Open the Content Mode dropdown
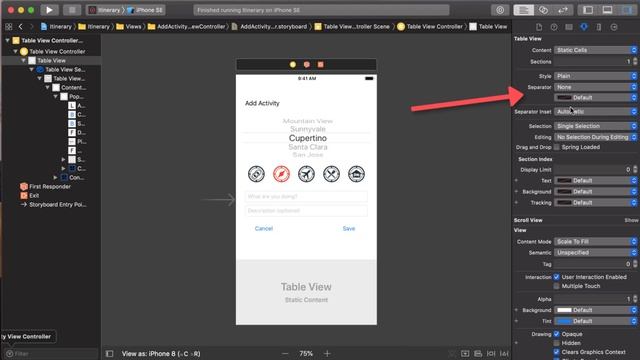Image resolution: width=640 pixels, height=360 pixels. (595, 242)
